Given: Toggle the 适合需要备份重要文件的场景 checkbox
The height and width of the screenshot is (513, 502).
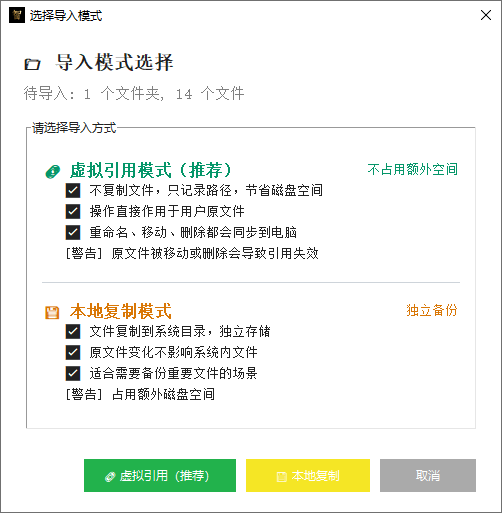Looking at the screenshot, I should tap(73, 373).
